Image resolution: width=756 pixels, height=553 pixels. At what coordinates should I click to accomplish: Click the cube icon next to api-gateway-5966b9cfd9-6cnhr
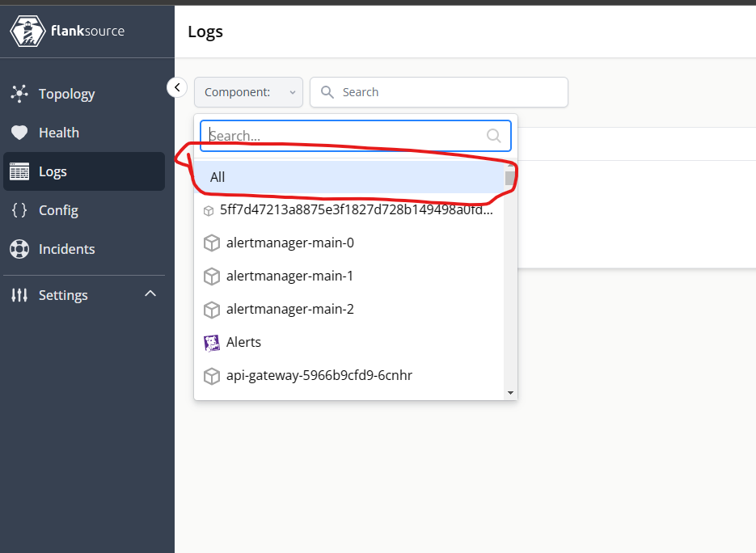[x=211, y=375]
